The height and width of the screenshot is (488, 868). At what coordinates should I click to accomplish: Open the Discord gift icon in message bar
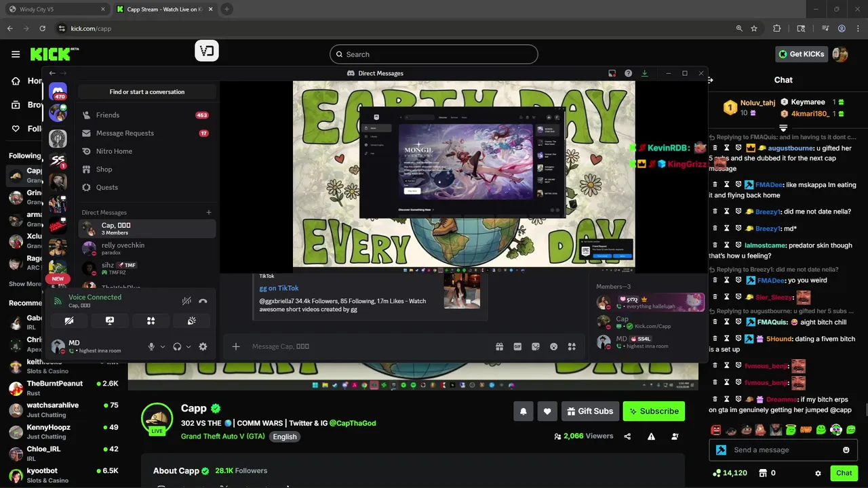pos(500,346)
